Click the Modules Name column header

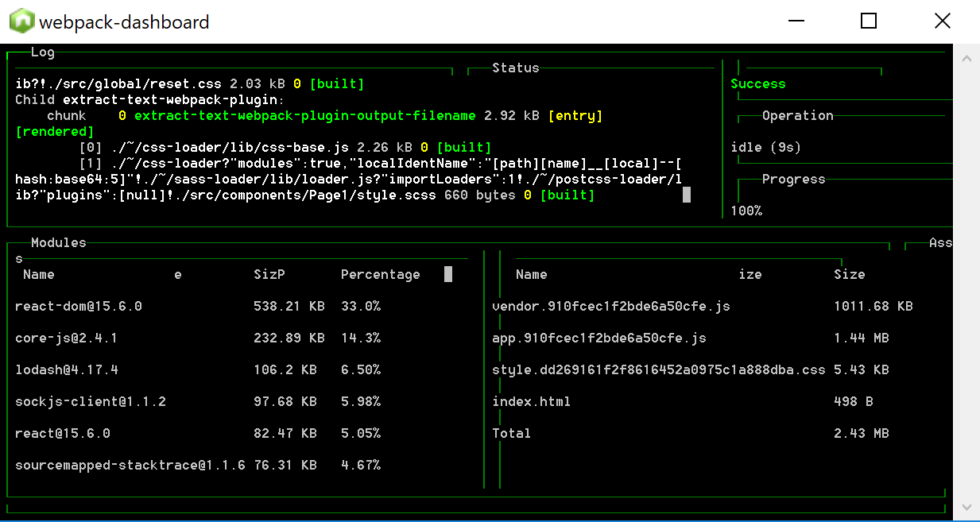point(39,275)
